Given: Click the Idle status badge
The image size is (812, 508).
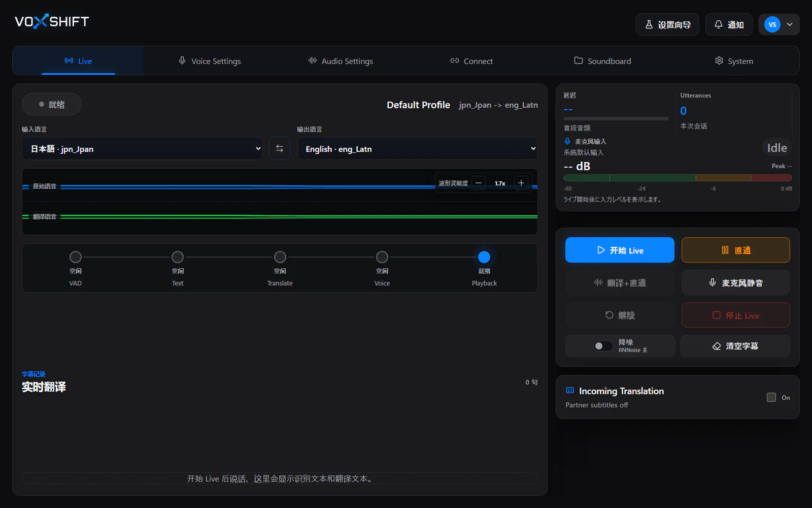Looking at the screenshot, I should pyautogui.click(x=777, y=148).
